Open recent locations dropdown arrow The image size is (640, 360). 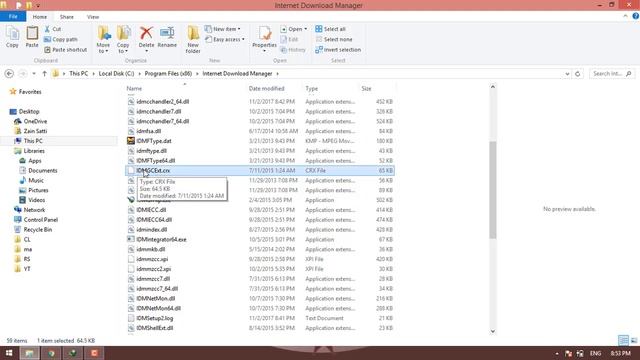coord(34,73)
